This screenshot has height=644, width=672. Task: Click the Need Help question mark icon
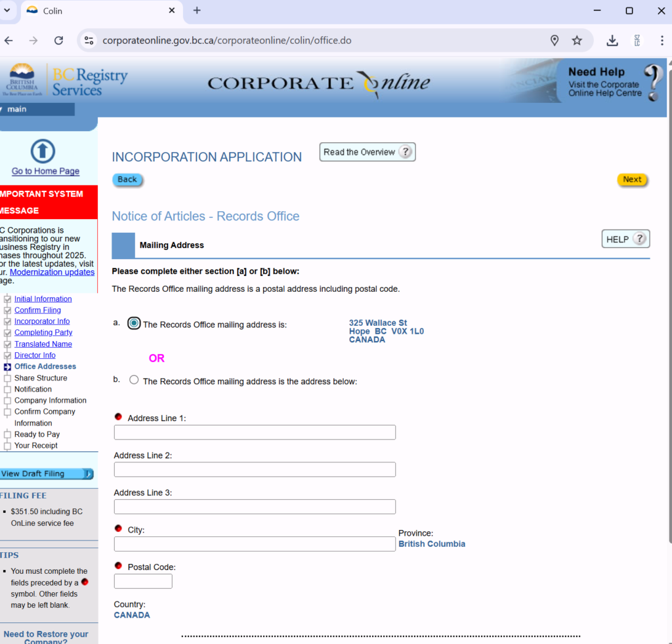tap(652, 82)
